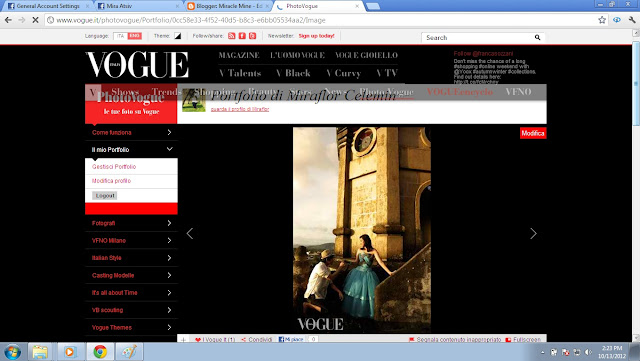The image size is (640, 361).
Task: Click the RSS feed icon
Action: [231, 36]
